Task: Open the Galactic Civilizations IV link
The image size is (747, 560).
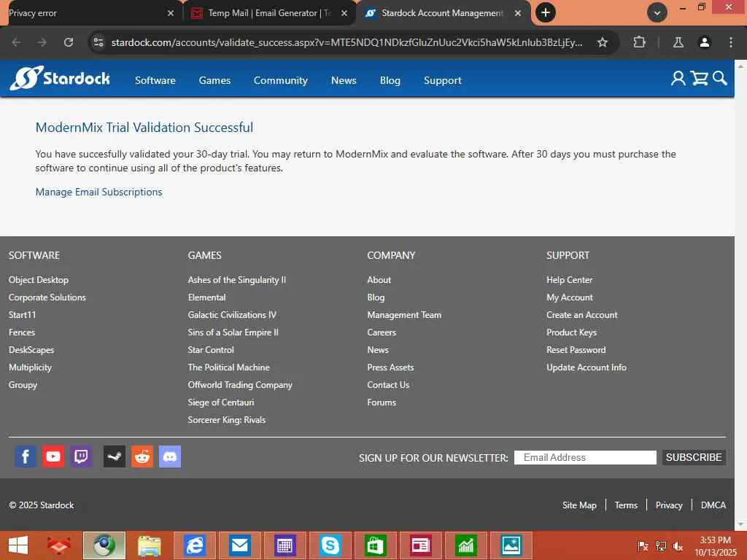Action: pyautogui.click(x=232, y=315)
